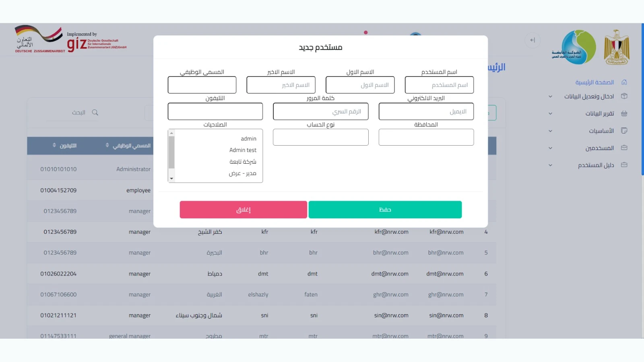Image resolution: width=644 pixels, height=362 pixels.
Task: Focus the اسم المستخدم input field
Action: (x=439, y=85)
